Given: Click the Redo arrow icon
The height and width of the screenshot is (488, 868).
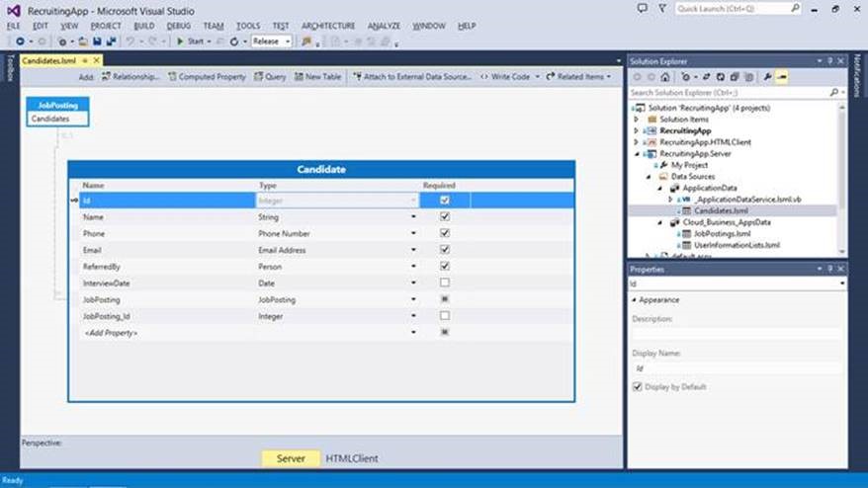Looking at the screenshot, I should click(x=153, y=41).
